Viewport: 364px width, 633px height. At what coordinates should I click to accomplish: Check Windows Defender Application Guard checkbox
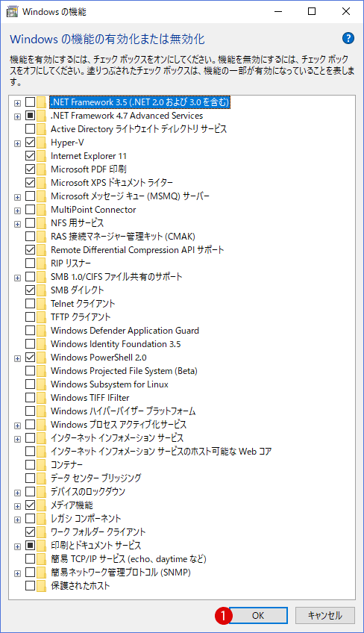30,330
